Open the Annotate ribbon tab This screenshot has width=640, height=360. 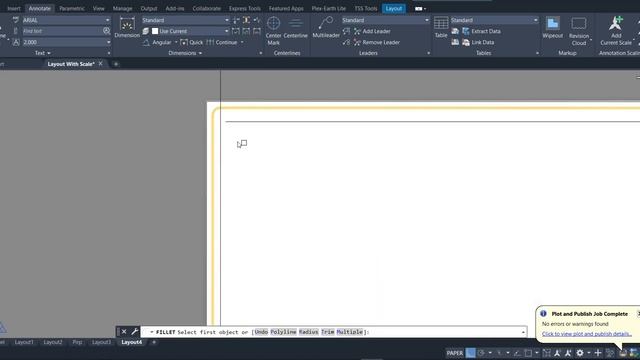[x=40, y=8]
